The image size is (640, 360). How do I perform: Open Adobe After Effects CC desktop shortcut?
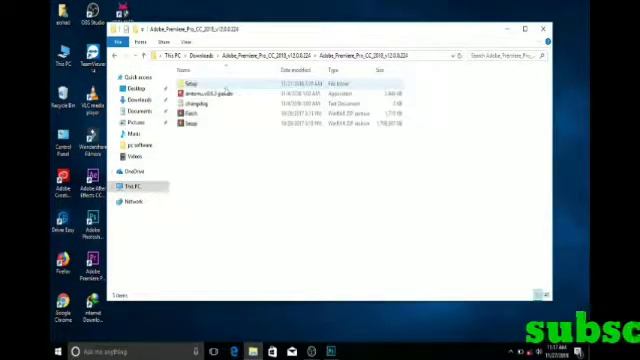coord(93,184)
